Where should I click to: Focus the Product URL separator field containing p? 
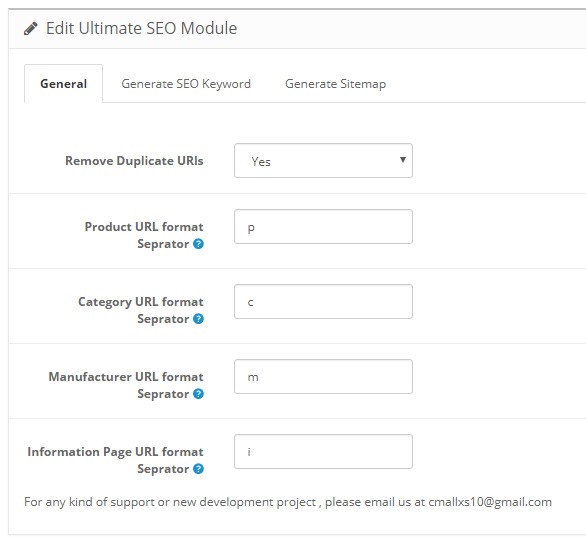[x=323, y=226]
